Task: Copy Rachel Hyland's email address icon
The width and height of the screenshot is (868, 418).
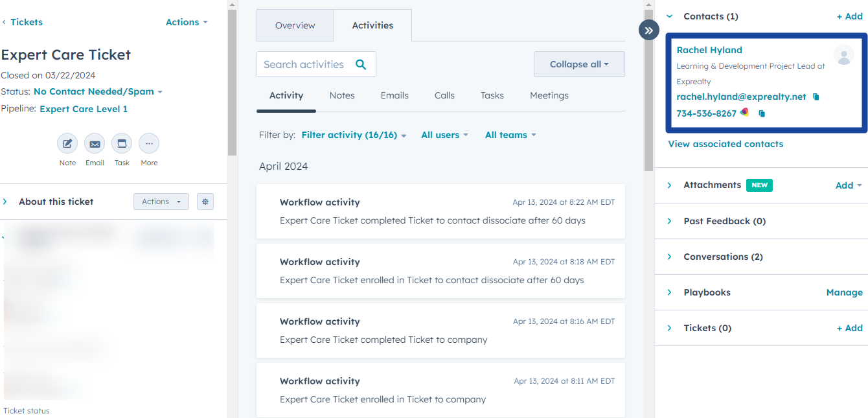Action: pos(816,97)
